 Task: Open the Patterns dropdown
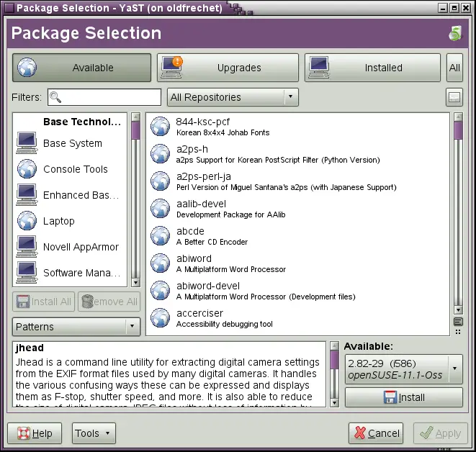click(x=76, y=327)
